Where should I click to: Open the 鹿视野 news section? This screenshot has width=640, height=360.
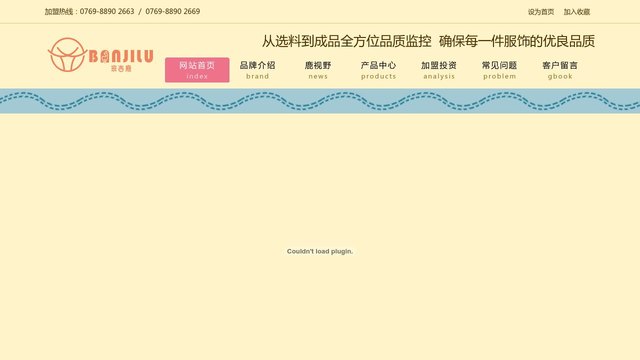coord(318,70)
